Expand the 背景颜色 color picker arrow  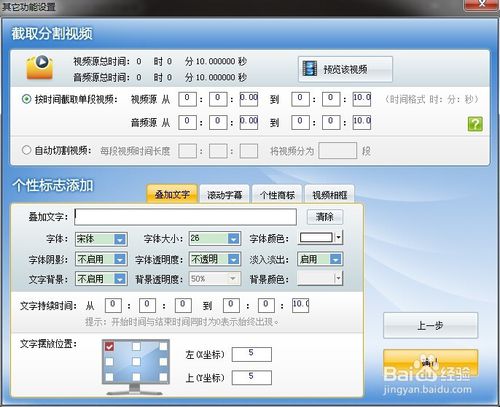(x=338, y=278)
